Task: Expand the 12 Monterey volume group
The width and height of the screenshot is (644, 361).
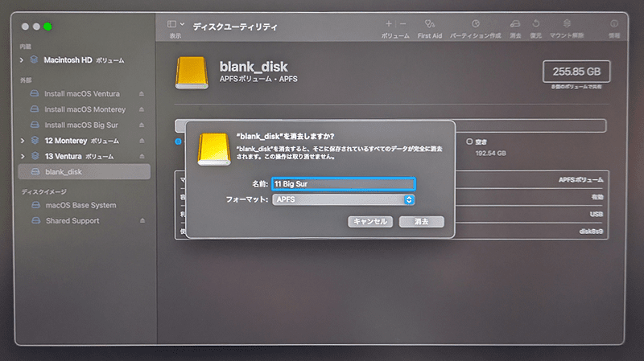Action: coord(23,141)
